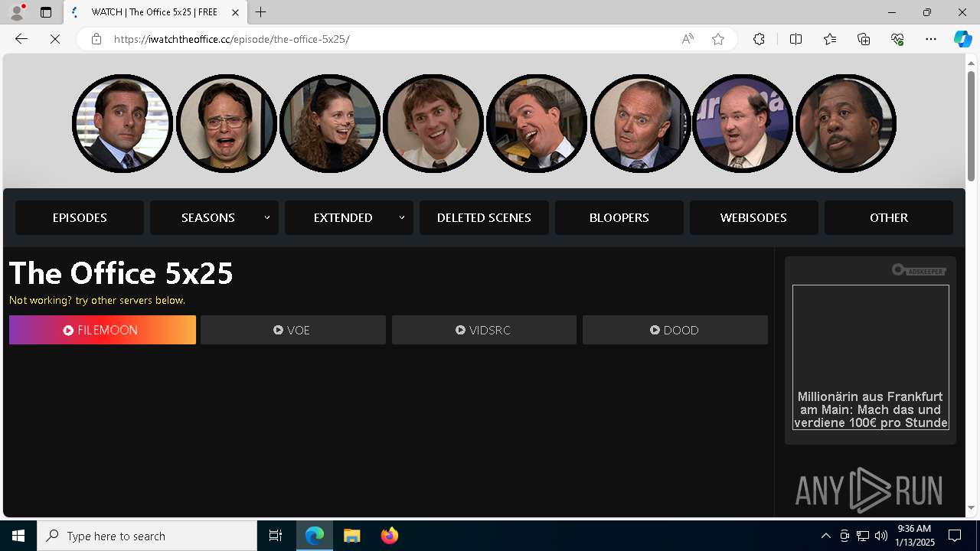Click the AdsKeeper logo
Screen dimensions: 980x551
tap(919, 270)
